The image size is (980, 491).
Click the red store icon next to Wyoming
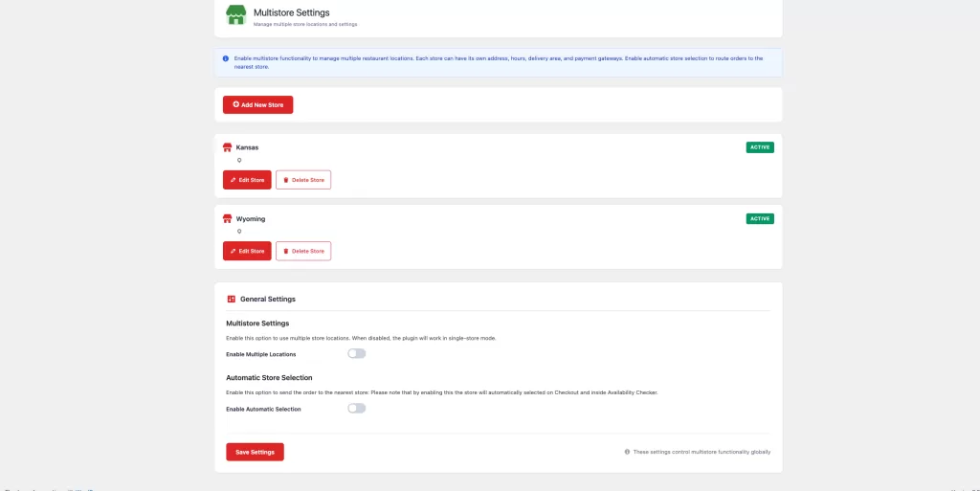tap(228, 218)
